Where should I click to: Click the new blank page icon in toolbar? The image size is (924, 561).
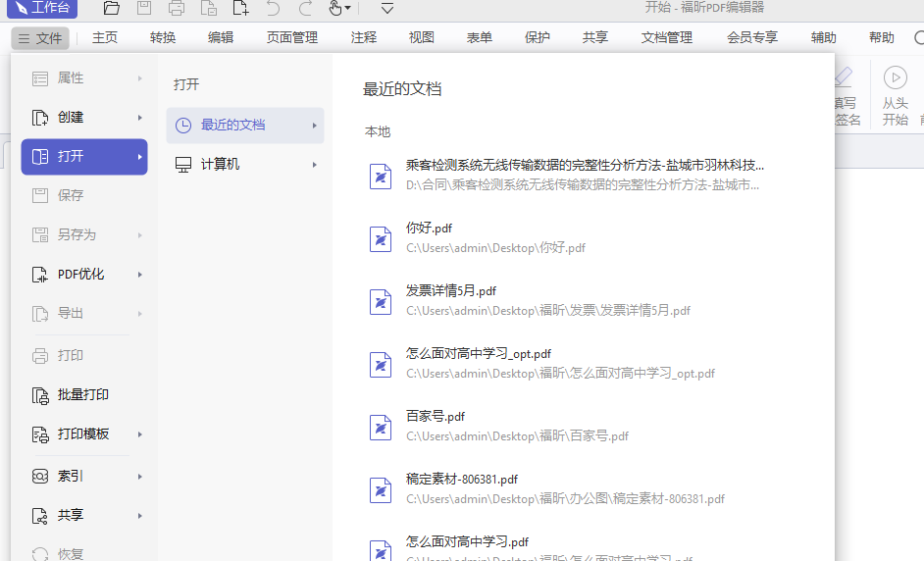240,9
